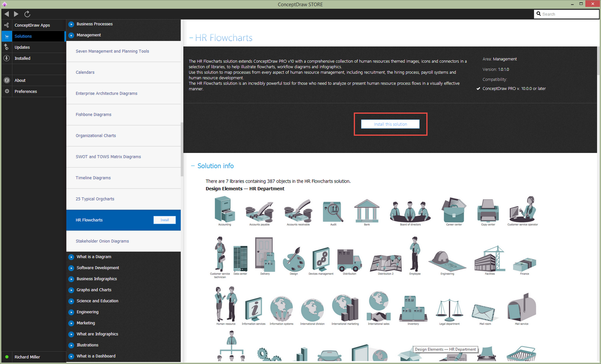Expand the Business Processes category

[71, 24]
